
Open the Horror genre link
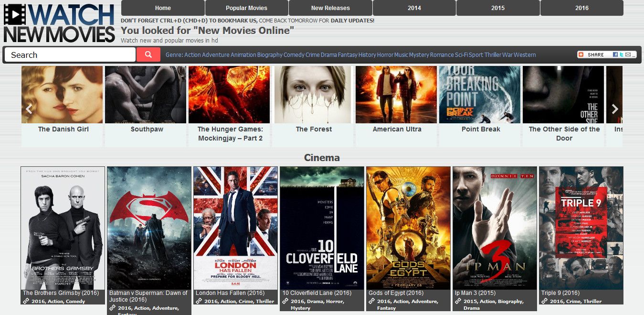pyautogui.click(x=384, y=54)
